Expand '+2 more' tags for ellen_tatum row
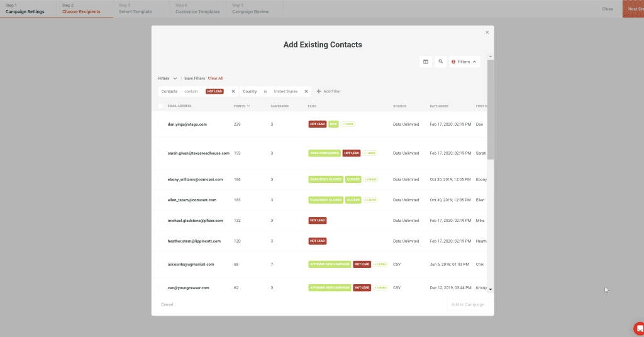This screenshot has width=644, height=337. pyautogui.click(x=370, y=200)
